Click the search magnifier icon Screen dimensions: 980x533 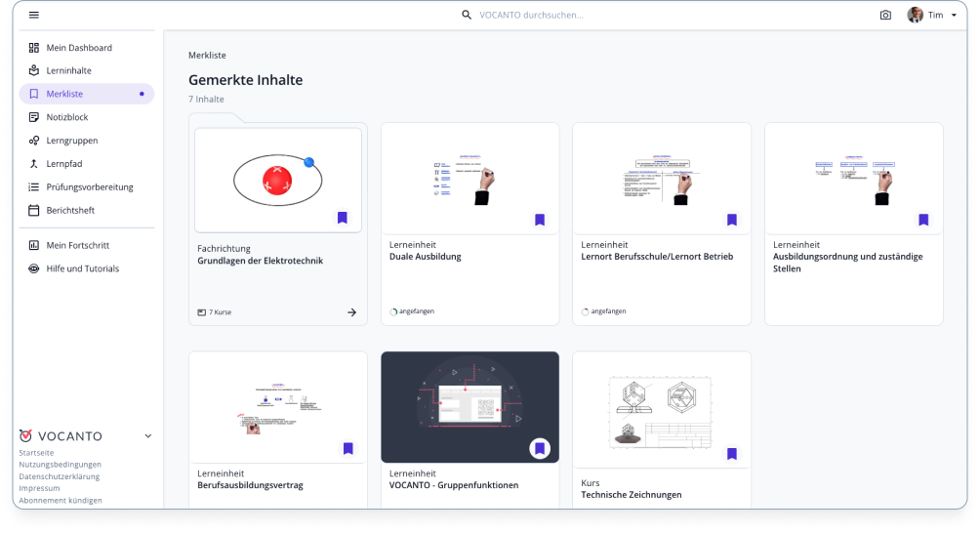click(467, 15)
